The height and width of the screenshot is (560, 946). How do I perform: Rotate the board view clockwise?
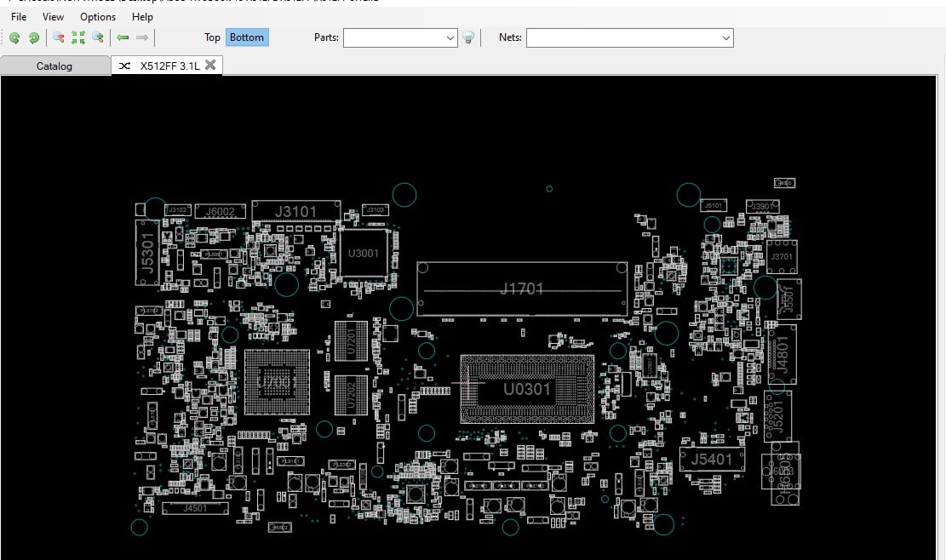[34, 37]
